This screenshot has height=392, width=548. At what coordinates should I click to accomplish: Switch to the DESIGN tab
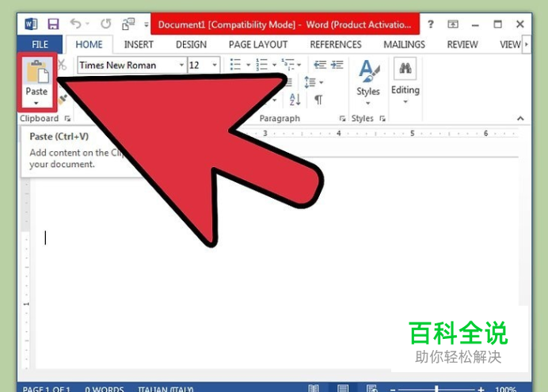click(x=191, y=44)
